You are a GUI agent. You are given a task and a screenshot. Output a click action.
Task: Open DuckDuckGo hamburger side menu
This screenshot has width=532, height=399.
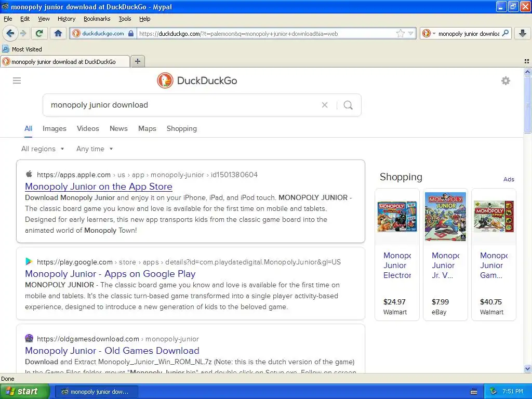17,81
